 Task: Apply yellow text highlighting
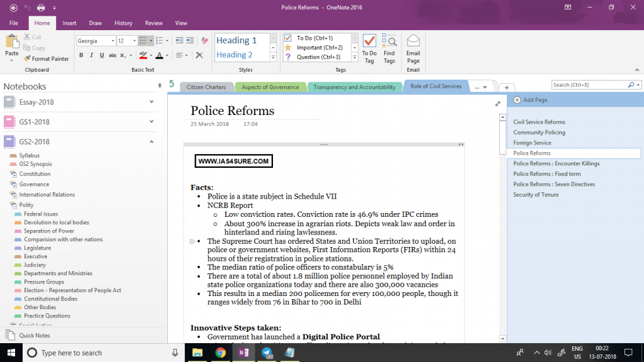pos(142,55)
